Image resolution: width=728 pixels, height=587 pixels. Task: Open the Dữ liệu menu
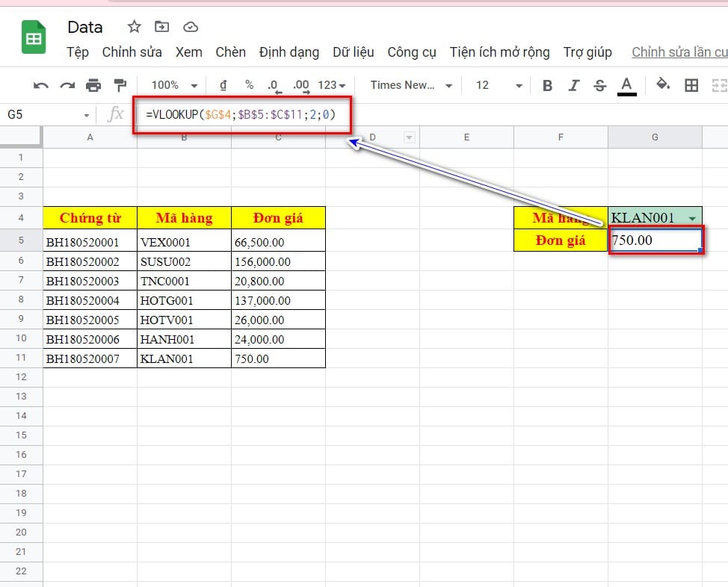(x=354, y=52)
